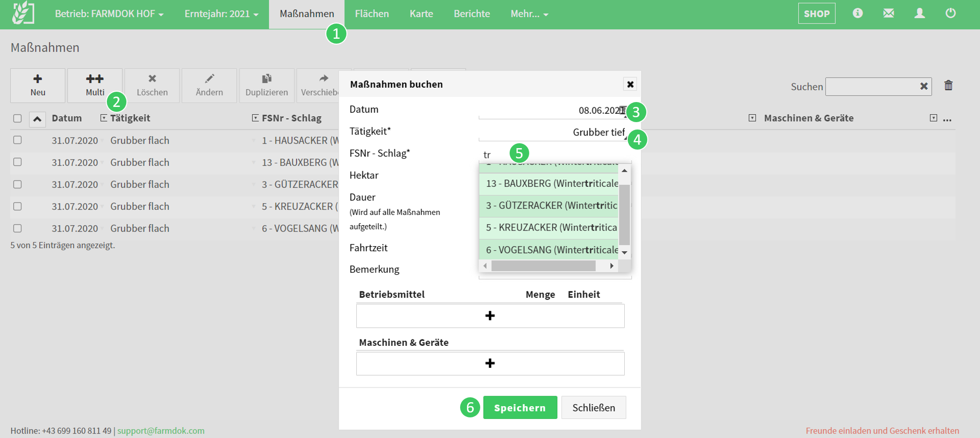Click the Duplizieren toolbar button
Screen dimensions: 980x438
[267, 85]
